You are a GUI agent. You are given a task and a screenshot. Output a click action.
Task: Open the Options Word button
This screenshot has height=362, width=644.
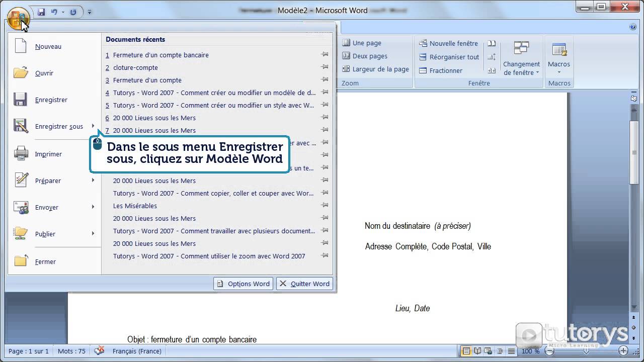point(243,284)
